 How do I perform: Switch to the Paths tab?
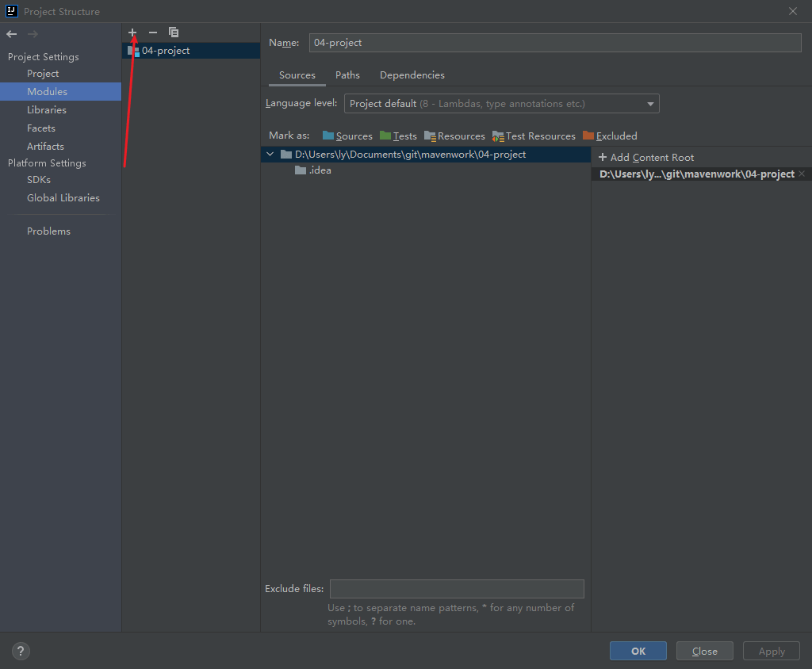[x=347, y=75]
